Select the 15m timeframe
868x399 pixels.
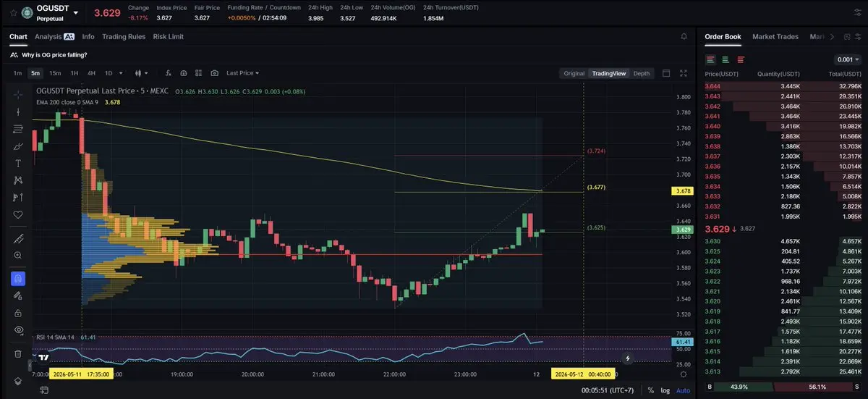coord(55,73)
